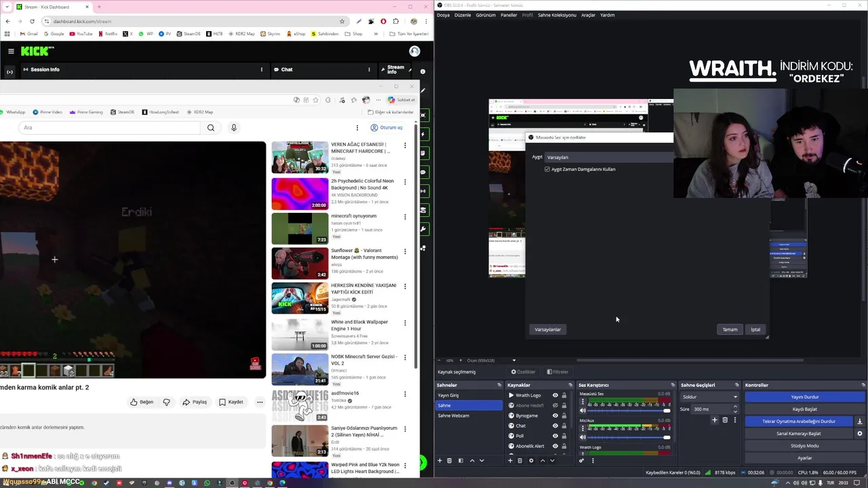Open advanced audio properties in Ses Karıştırıcı
The image size is (868, 488).
(x=581, y=461)
